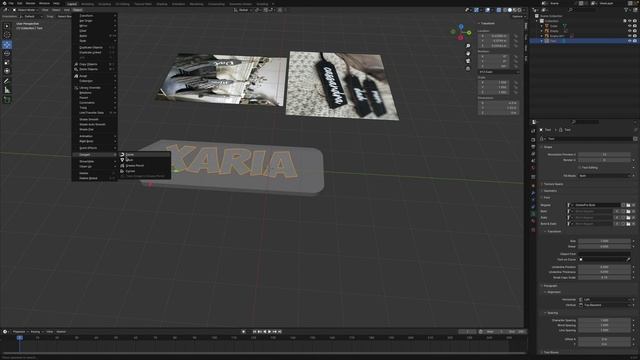Open Render properties tab

click(533, 140)
